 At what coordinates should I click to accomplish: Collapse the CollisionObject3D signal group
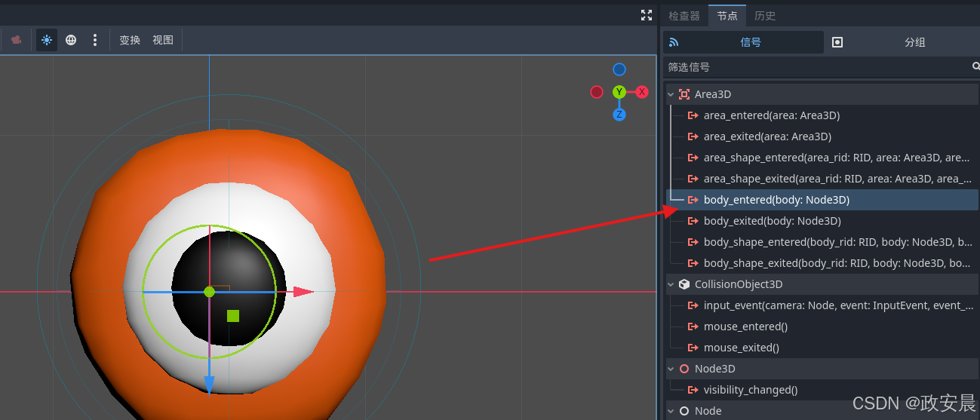pos(671,284)
